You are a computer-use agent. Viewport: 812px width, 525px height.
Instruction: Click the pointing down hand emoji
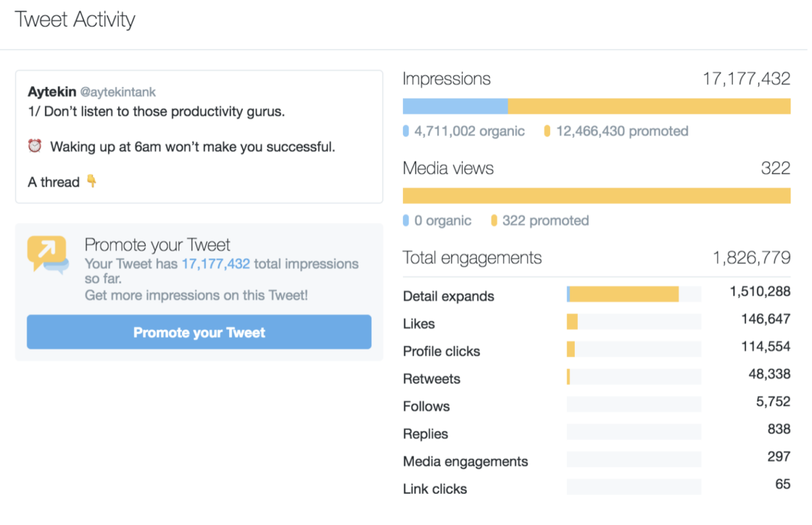tap(92, 182)
